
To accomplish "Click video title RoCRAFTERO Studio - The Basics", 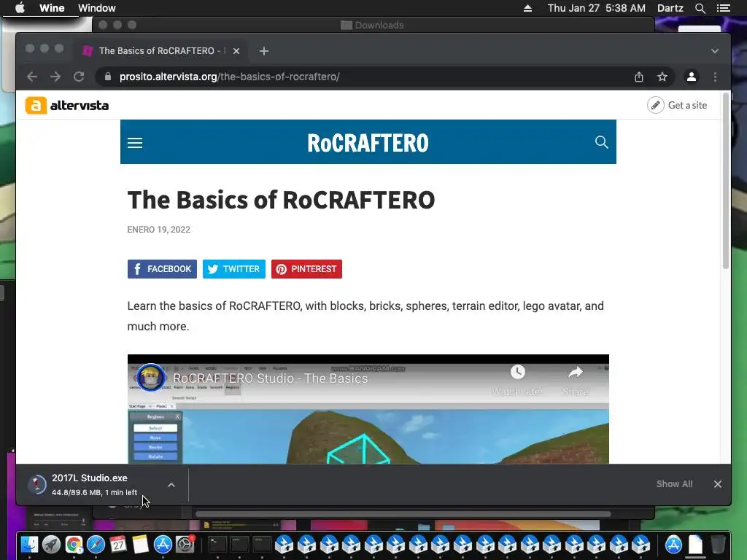I will click(270, 378).
